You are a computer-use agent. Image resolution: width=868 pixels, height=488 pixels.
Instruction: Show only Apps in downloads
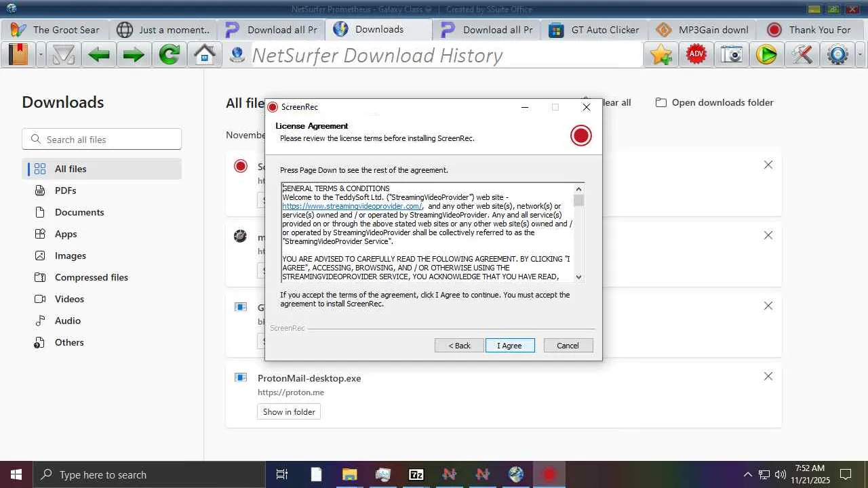pos(102,234)
